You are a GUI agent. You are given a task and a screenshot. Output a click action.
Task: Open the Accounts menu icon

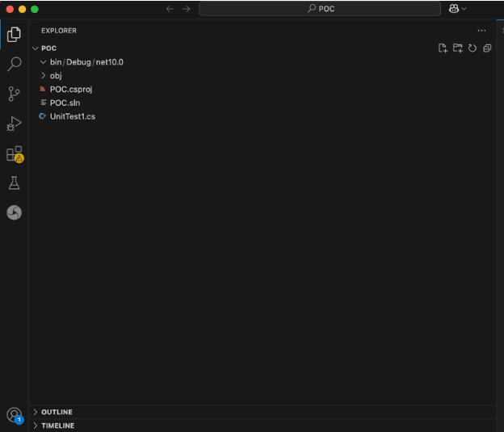click(x=15, y=415)
